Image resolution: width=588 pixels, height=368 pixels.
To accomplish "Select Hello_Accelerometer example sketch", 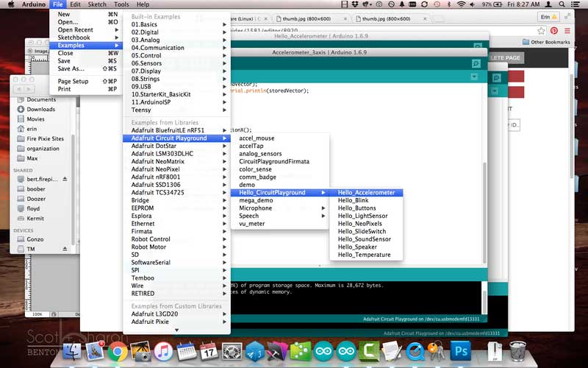I will click(366, 193).
